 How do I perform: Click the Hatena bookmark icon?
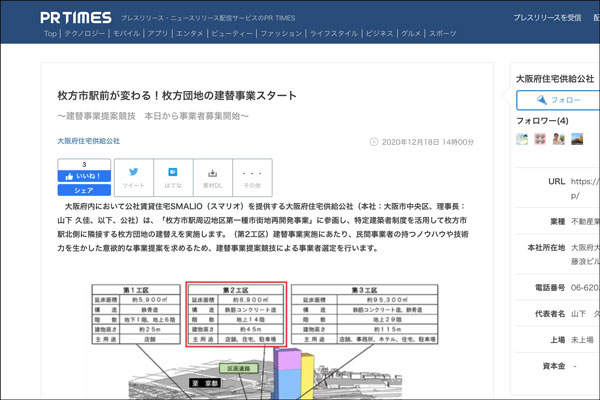coord(172,177)
